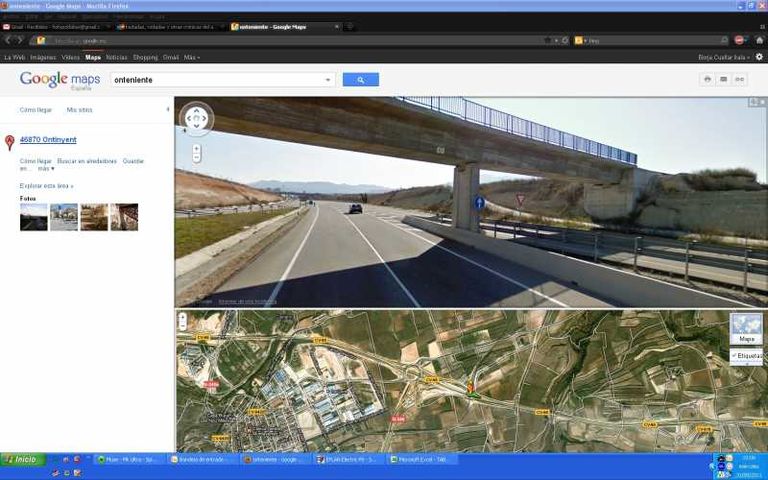Open the search box suggestions dropdown arrow
This screenshot has height=480, width=768.
pos(328,80)
